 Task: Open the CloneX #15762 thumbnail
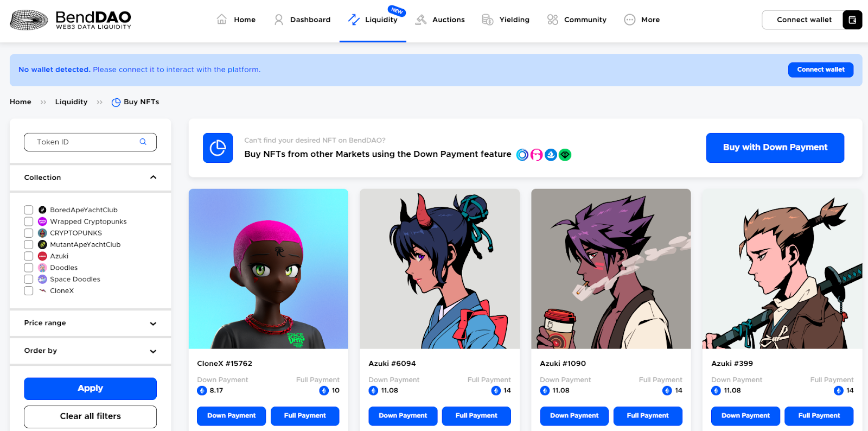pos(269,269)
